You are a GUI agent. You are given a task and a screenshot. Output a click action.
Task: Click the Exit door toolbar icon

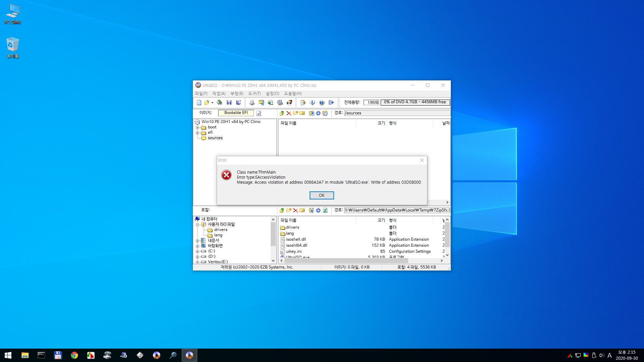[331, 103]
